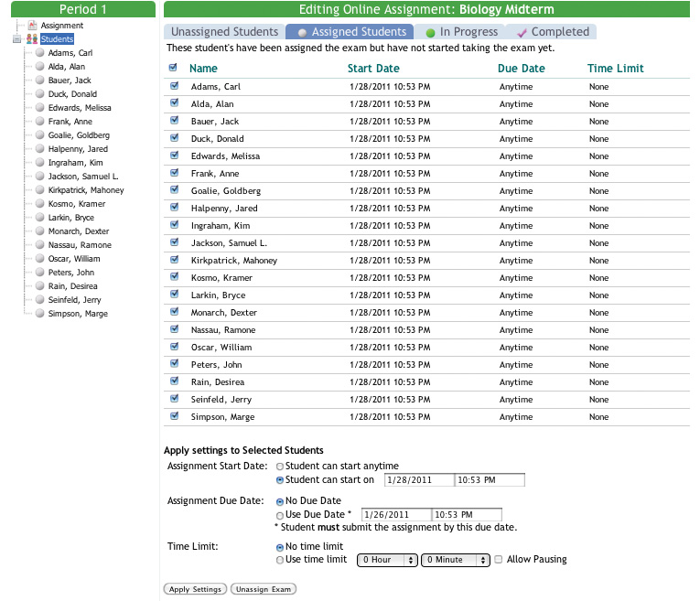The width and height of the screenshot is (700, 601).
Task: Click status circle icon beside Goalie, Goldberg in tree
Action: tap(40, 135)
